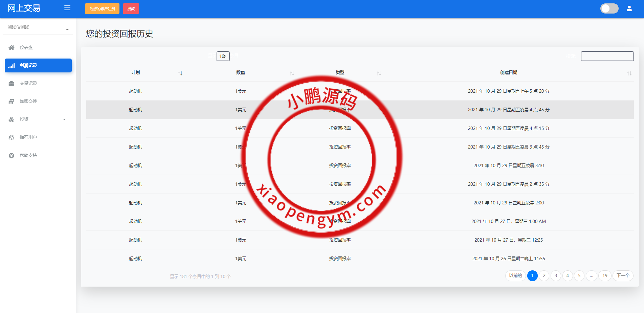This screenshot has height=313, width=644.
Task: Click the orange deposit button
Action: coord(102,9)
